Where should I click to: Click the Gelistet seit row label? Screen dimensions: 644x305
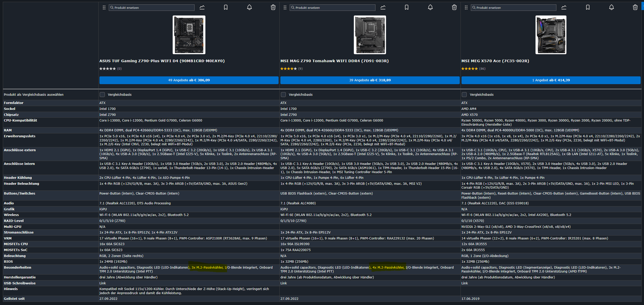(14, 299)
